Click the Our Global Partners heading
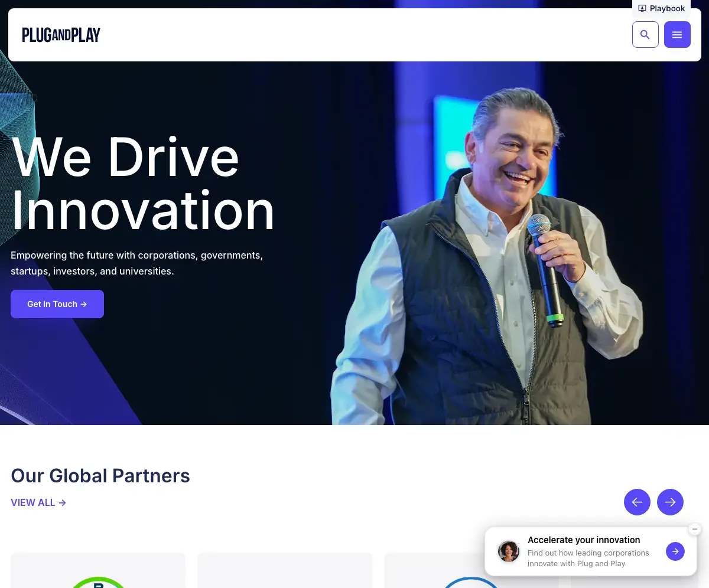709x588 pixels. tap(100, 475)
